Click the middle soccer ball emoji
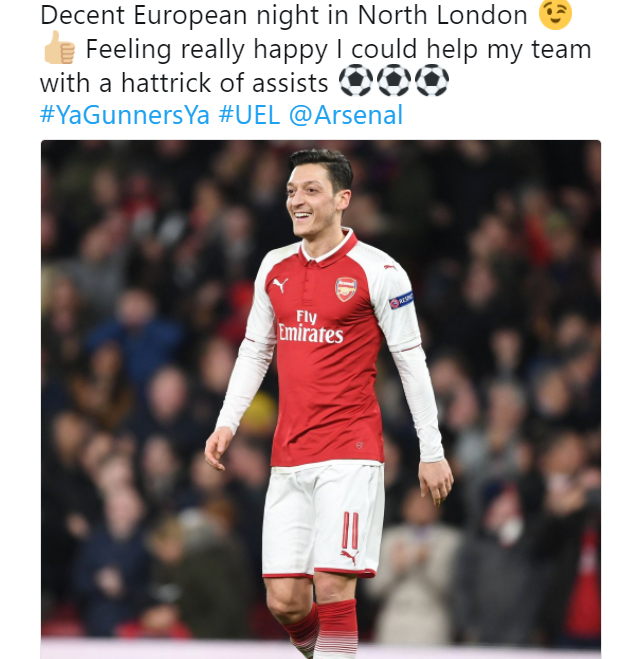 (394, 81)
